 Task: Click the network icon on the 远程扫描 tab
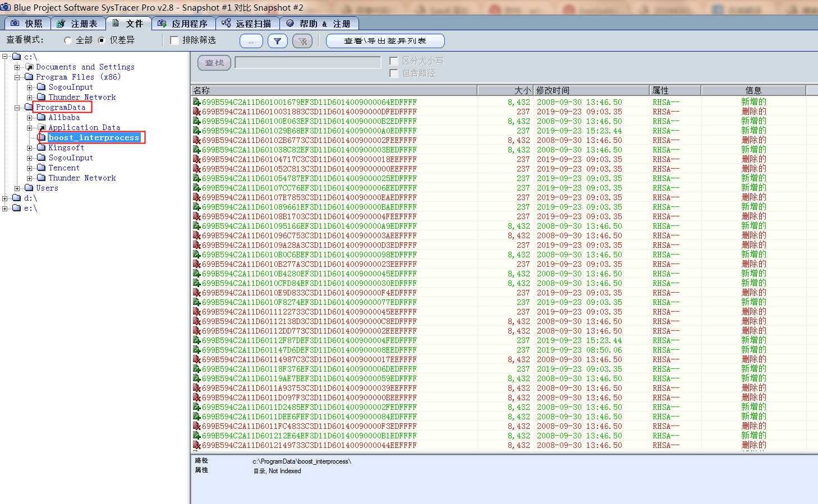[x=226, y=23]
